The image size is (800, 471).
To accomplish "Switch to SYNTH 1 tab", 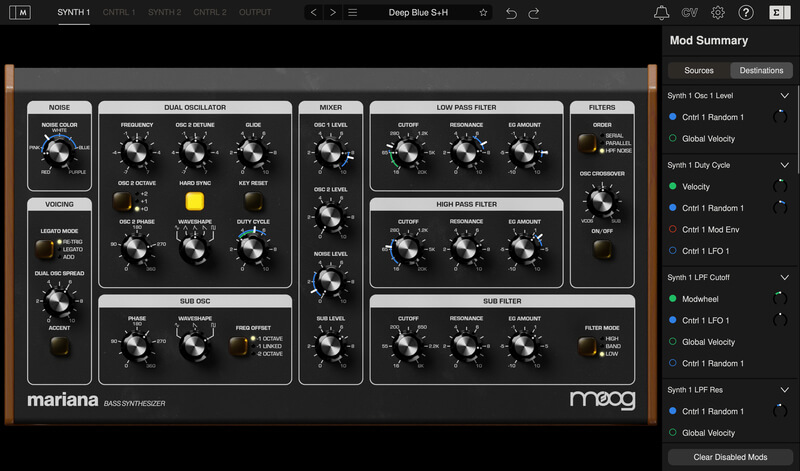I will [73, 12].
